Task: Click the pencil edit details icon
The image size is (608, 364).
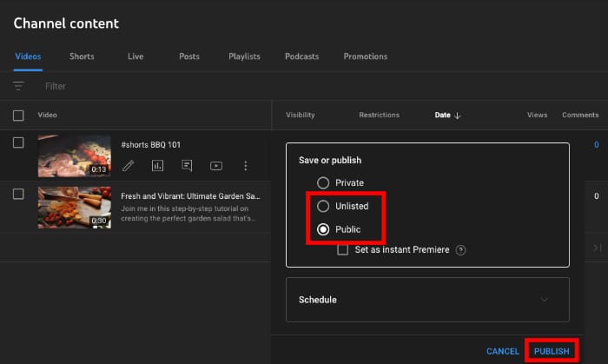Action: (128, 166)
